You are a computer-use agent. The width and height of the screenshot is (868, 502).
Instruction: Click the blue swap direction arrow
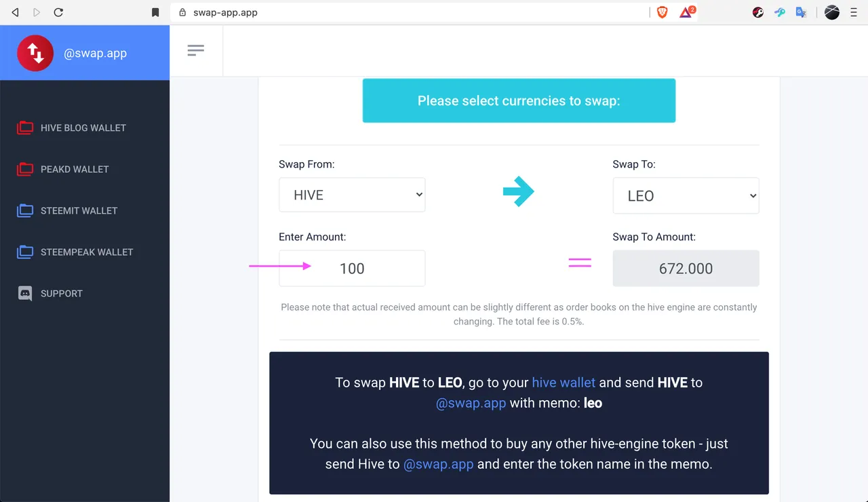click(x=519, y=191)
